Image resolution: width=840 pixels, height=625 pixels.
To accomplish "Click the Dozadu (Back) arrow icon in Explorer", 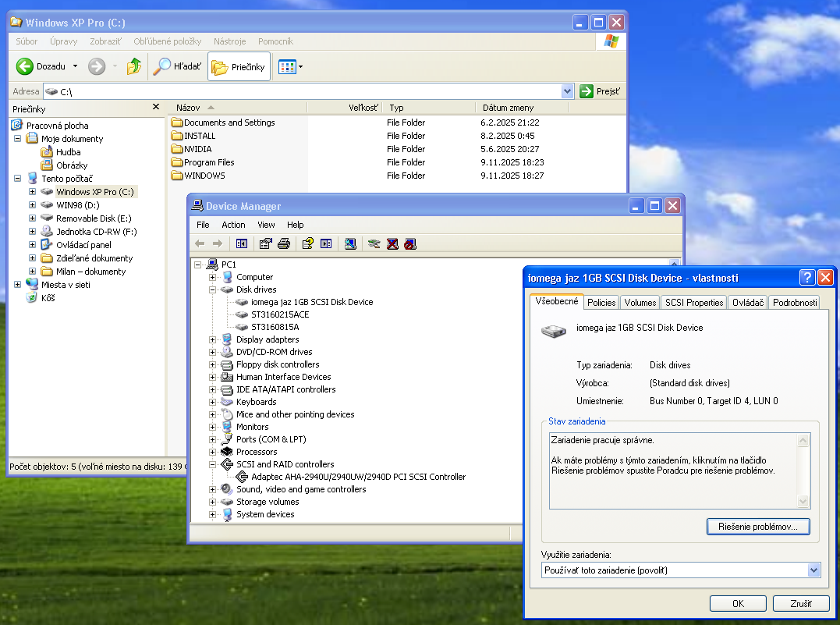I will pos(25,66).
